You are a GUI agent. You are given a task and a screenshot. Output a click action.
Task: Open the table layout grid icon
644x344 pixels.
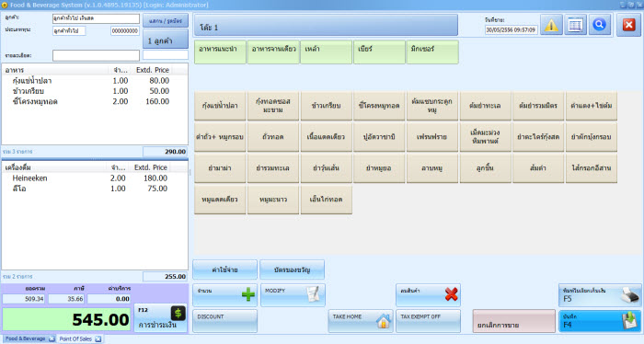click(x=575, y=26)
